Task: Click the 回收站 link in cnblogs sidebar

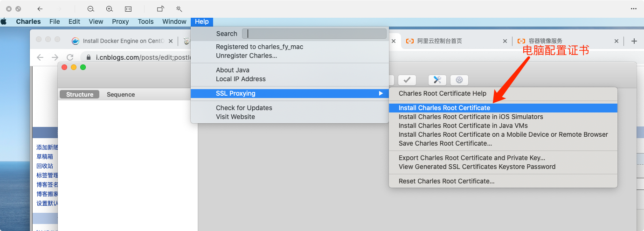Action: click(x=45, y=166)
